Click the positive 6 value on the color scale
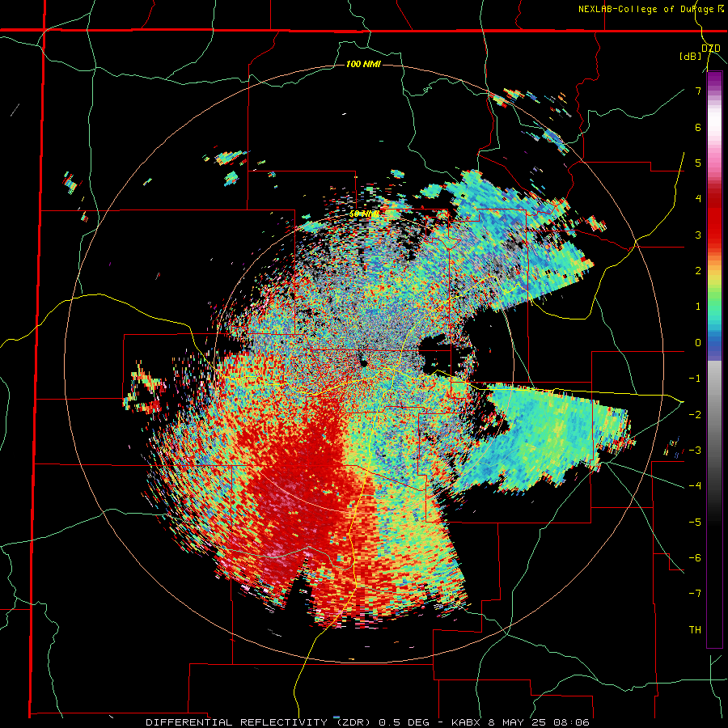728x728 pixels. (698, 127)
